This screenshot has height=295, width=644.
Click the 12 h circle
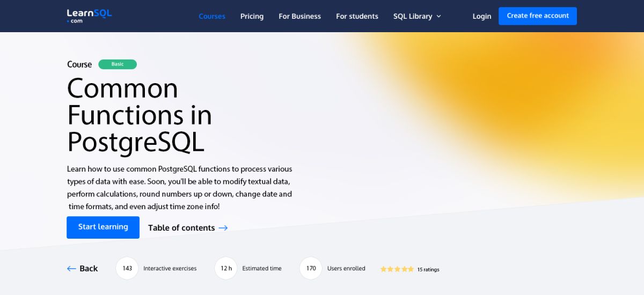pos(226,268)
